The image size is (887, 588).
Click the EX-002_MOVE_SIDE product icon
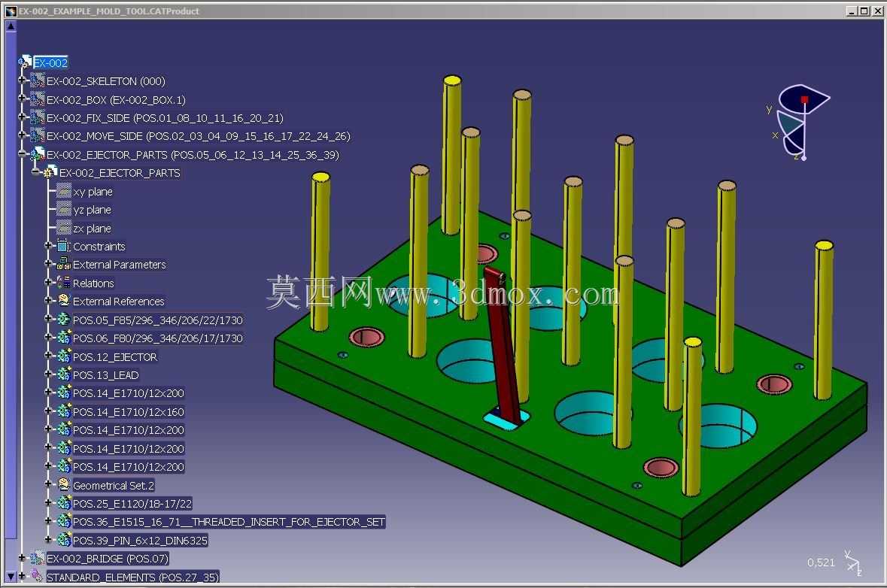pyautogui.click(x=38, y=135)
